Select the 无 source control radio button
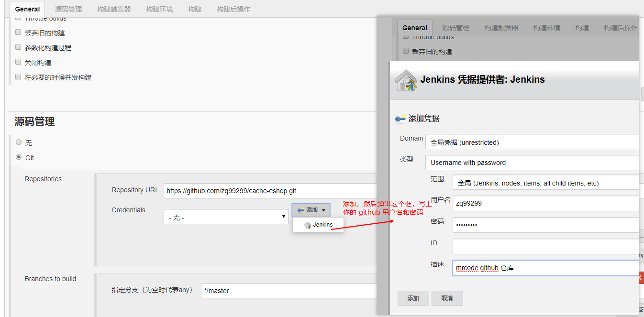 click(19, 142)
